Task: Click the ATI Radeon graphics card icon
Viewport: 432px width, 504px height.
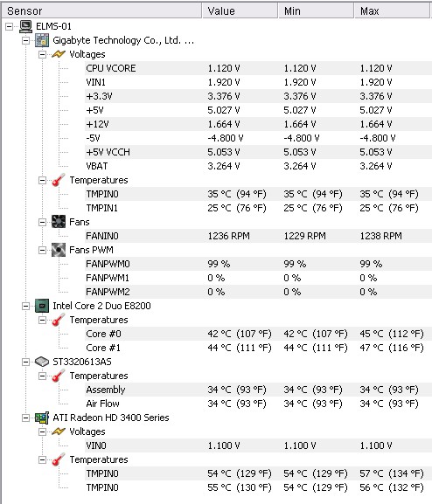Action: (42, 418)
